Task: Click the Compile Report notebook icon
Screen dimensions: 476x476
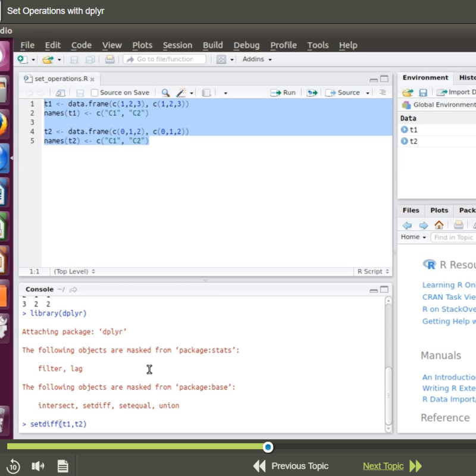Action: tap(206, 93)
